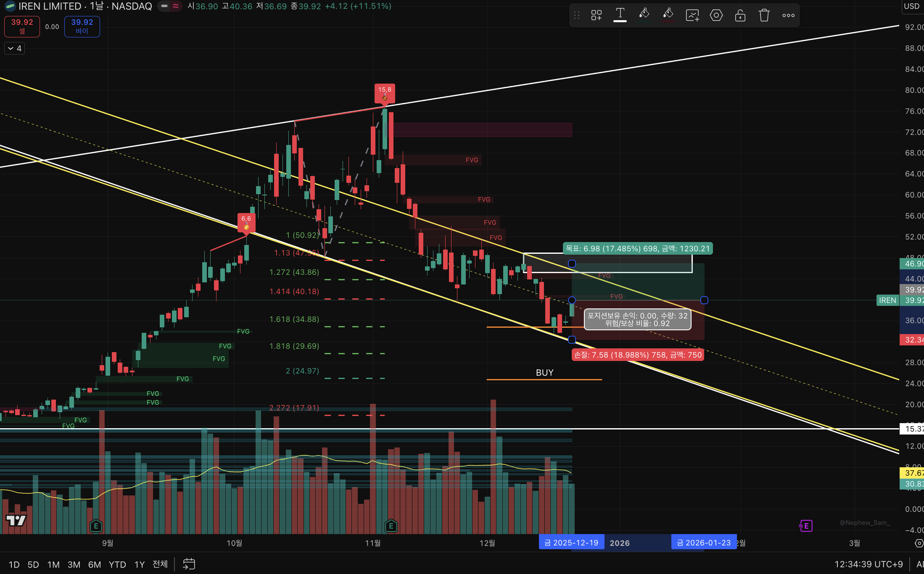The width and height of the screenshot is (924, 574).
Task: Click the 12:34:39 UTC+9 timezone clock
Action: click(868, 564)
